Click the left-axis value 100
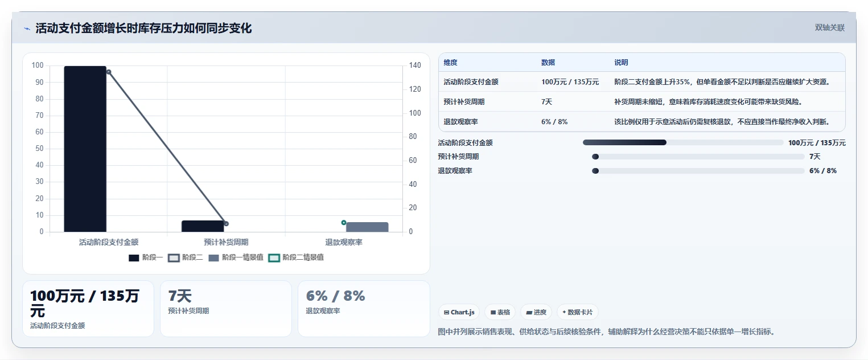 pyautogui.click(x=38, y=66)
